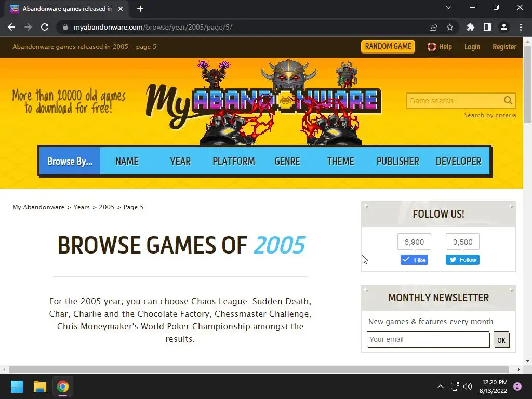Click the 2005 breadcrumb link
This screenshot has height=399, width=532.
click(x=107, y=207)
